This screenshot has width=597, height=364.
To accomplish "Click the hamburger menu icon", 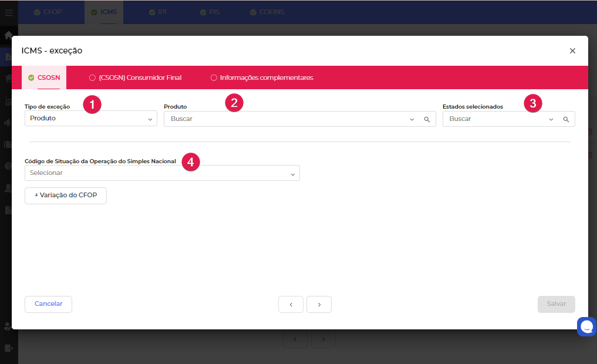I will point(9,12).
